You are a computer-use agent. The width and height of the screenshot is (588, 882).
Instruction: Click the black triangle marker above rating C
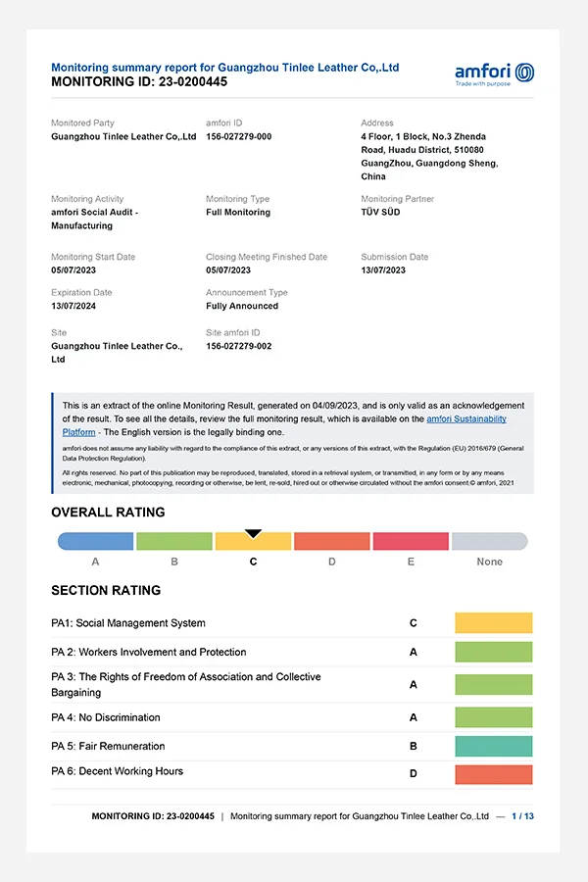[253, 533]
